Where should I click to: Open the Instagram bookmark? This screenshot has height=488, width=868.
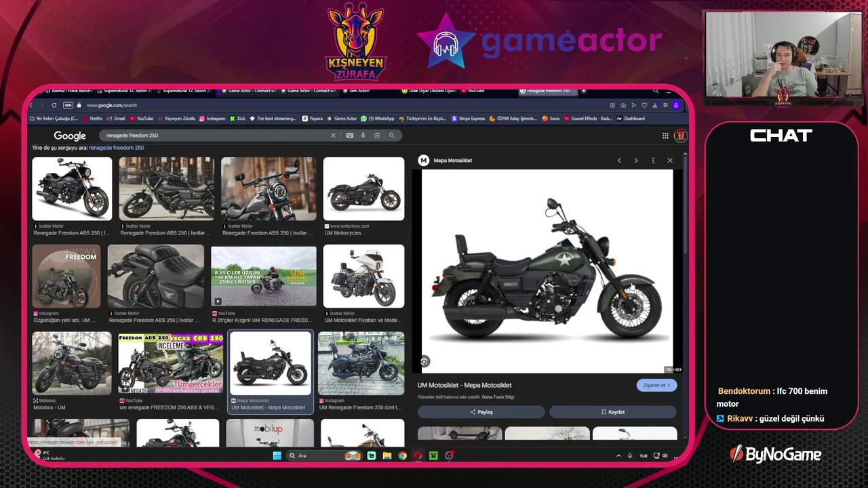[x=212, y=119]
